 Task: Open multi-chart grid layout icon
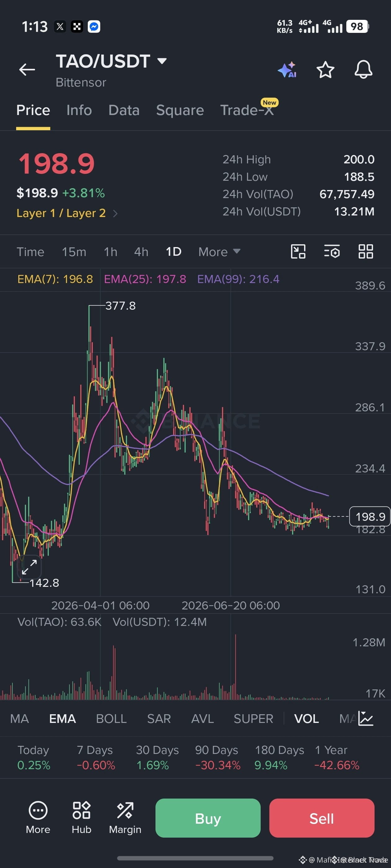coord(366,252)
